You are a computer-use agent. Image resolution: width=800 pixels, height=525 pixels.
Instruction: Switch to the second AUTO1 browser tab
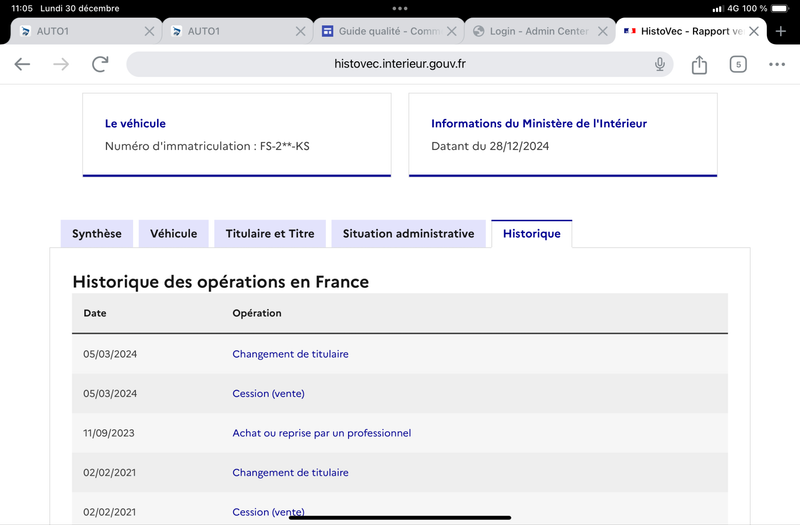pyautogui.click(x=237, y=32)
